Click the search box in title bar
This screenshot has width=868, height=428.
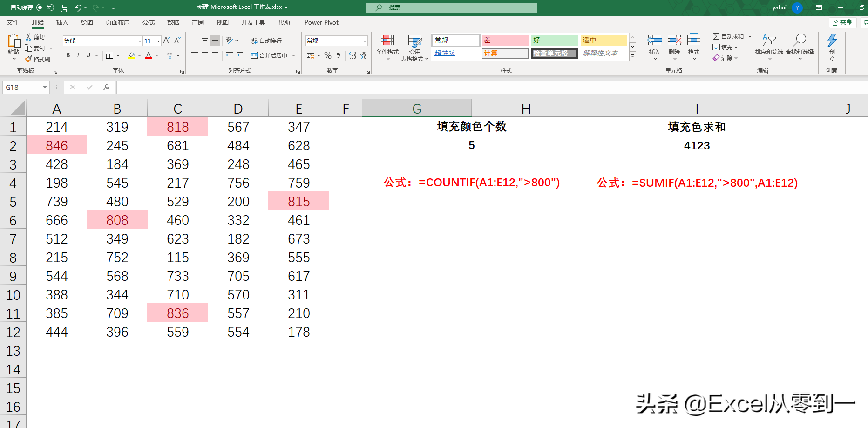[x=451, y=7]
